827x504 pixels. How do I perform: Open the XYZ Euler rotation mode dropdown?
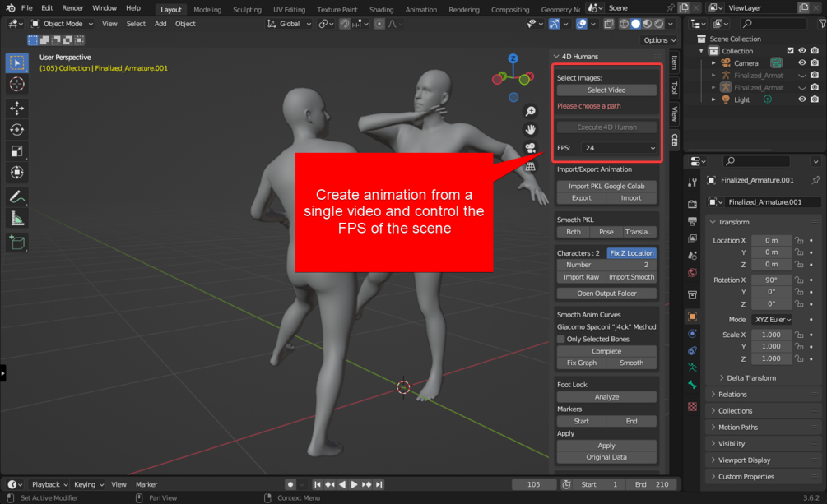tap(772, 320)
